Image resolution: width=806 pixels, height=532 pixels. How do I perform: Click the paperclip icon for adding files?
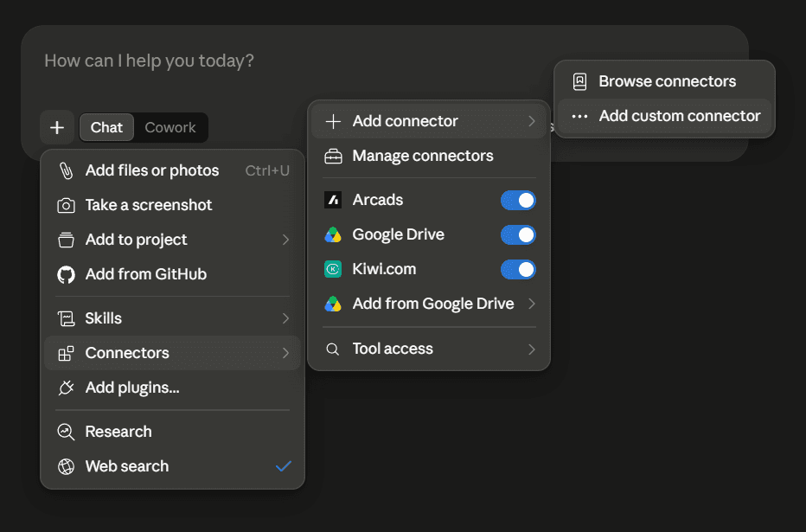(x=66, y=170)
